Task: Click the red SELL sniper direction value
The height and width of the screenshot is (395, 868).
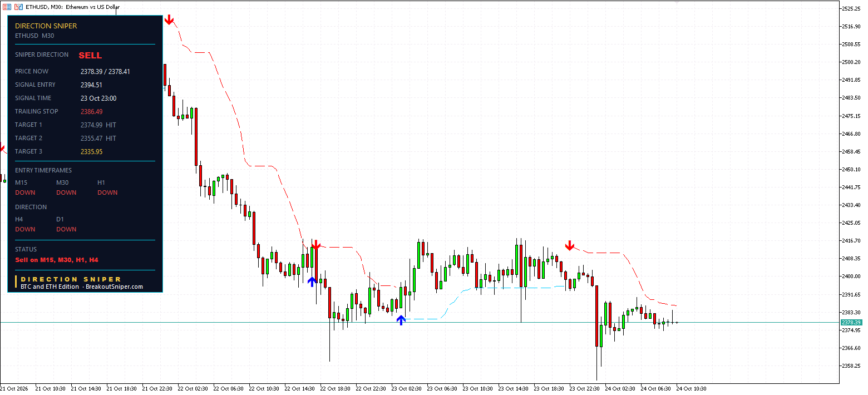Action: (90, 56)
